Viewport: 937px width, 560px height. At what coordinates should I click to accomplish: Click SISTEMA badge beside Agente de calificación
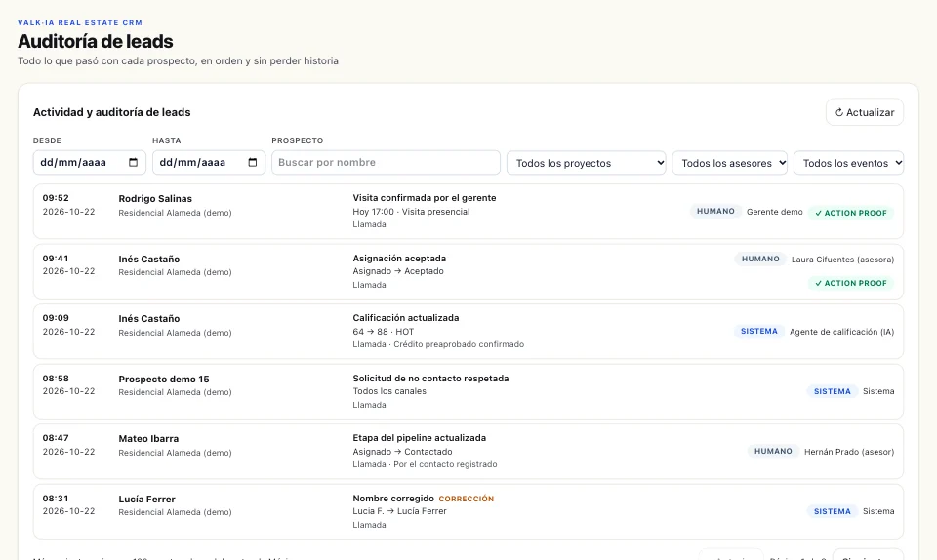point(759,332)
